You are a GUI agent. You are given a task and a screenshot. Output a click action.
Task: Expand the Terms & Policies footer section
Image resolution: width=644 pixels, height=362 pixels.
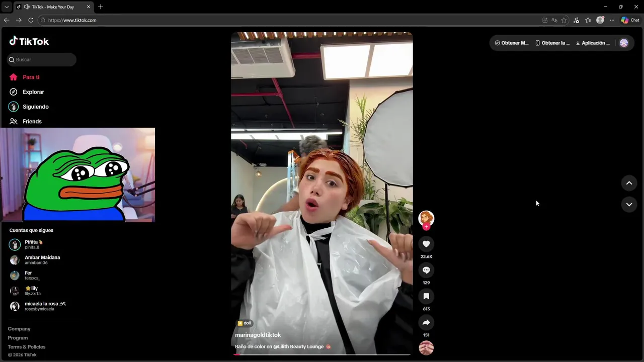[x=27, y=347]
